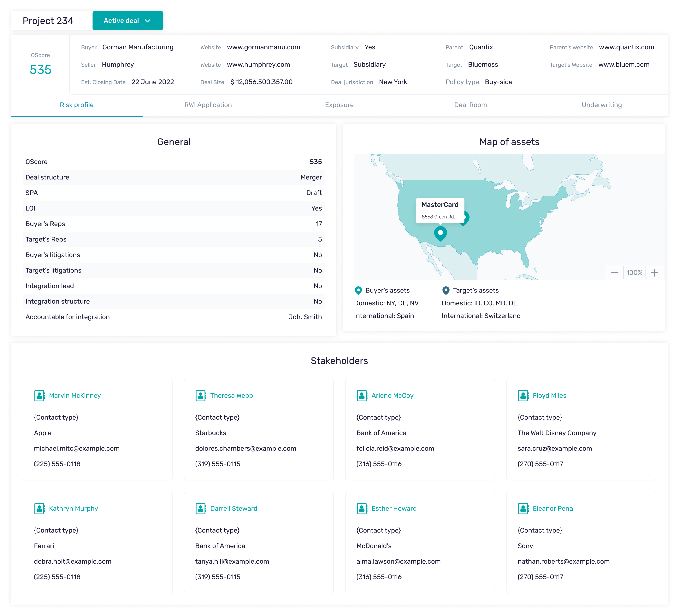Viewport: 679px width, 616px height.
Task: Click the contact card icon beside Marvin McKinney
Action: coord(39,396)
